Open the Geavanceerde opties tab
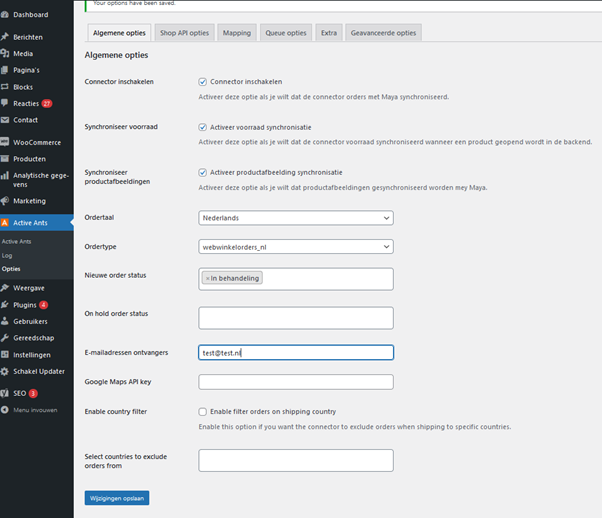 pyautogui.click(x=383, y=33)
